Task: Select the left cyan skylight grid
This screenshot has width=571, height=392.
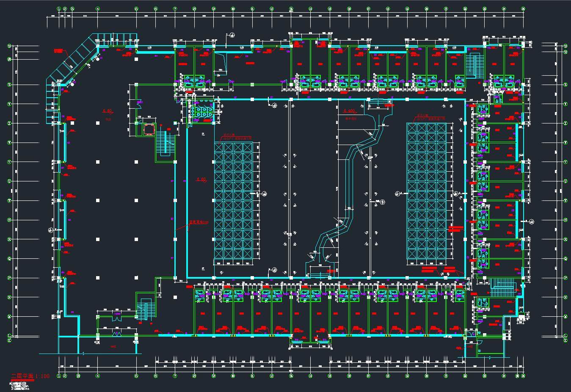Action: (233, 200)
